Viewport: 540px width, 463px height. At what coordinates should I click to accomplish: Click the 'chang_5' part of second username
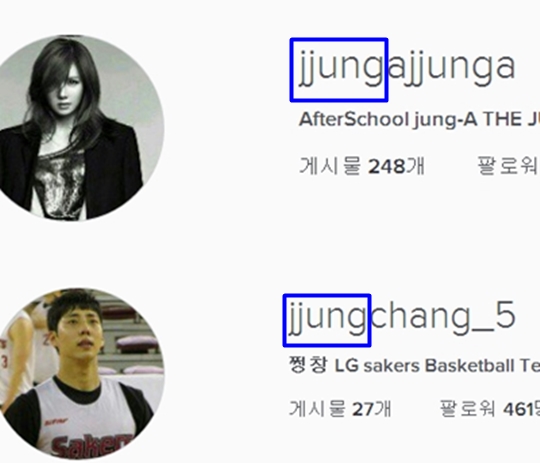click(443, 318)
